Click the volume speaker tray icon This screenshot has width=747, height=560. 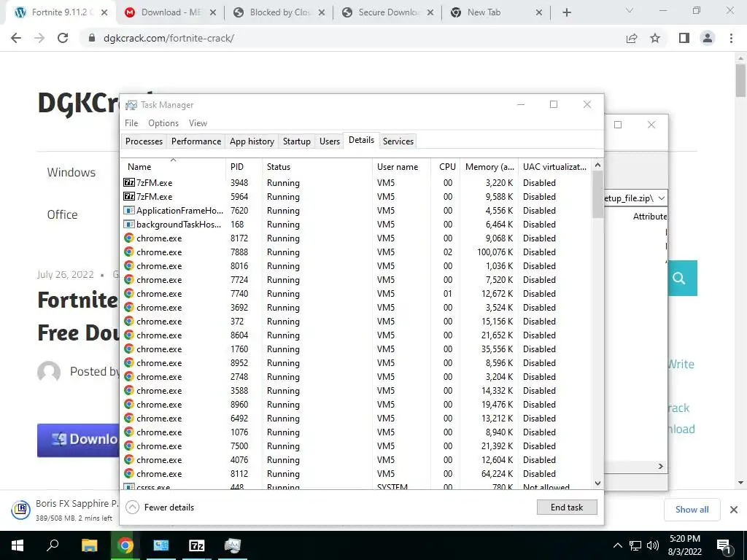click(653, 545)
